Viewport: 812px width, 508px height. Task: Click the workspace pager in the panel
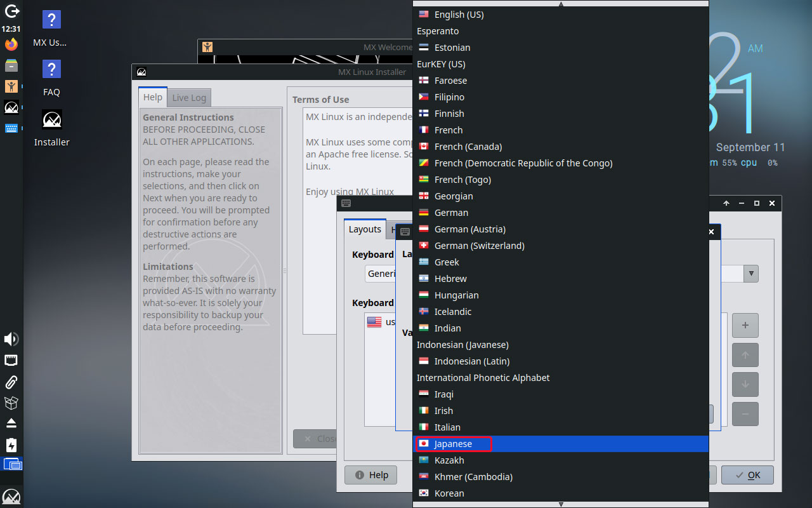[12, 465]
